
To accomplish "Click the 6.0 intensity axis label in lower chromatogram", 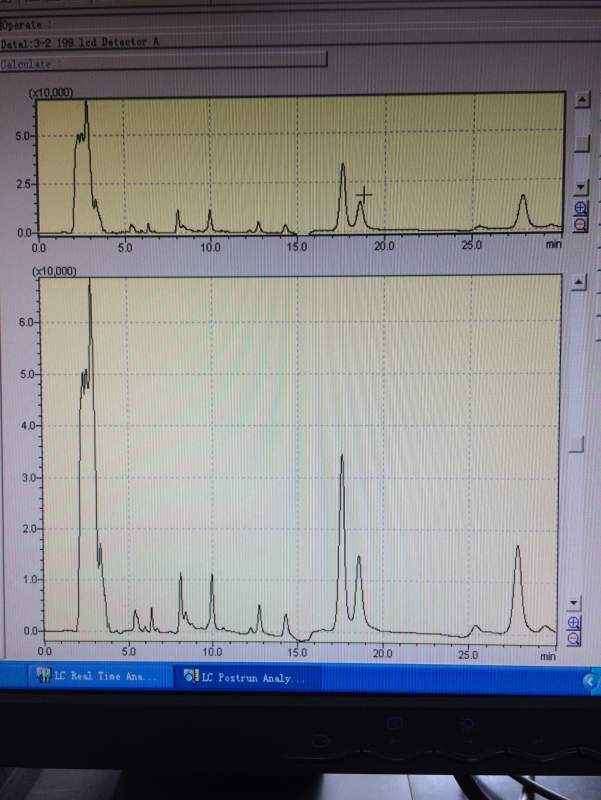I will point(27,322).
